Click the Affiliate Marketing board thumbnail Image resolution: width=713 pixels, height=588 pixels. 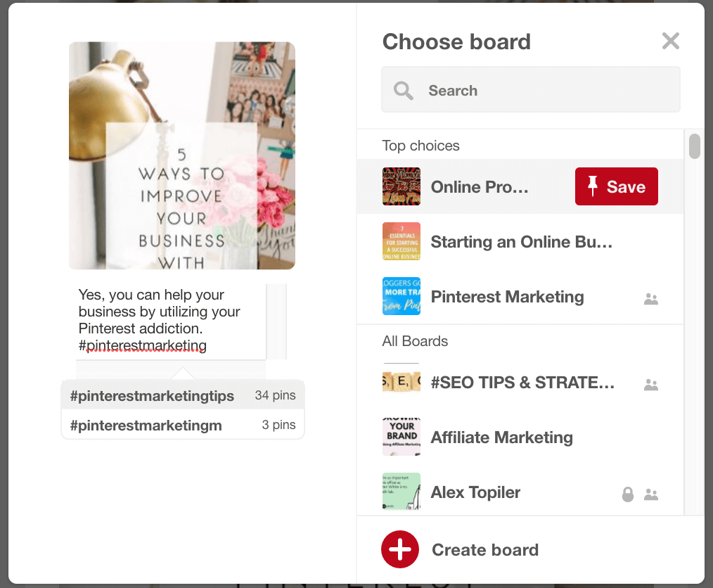(x=402, y=437)
